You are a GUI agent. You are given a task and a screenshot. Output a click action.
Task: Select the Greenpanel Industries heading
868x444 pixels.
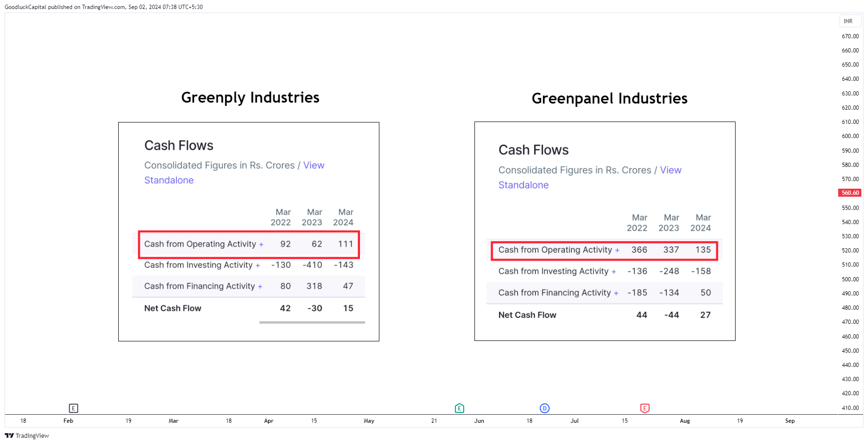tap(609, 98)
